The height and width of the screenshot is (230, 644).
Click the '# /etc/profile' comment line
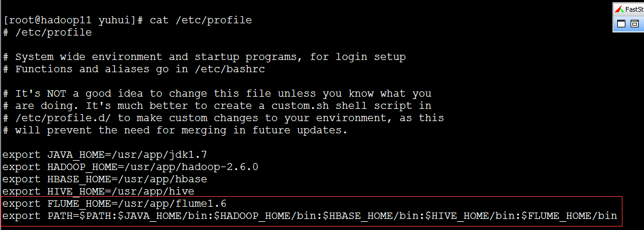[47, 33]
